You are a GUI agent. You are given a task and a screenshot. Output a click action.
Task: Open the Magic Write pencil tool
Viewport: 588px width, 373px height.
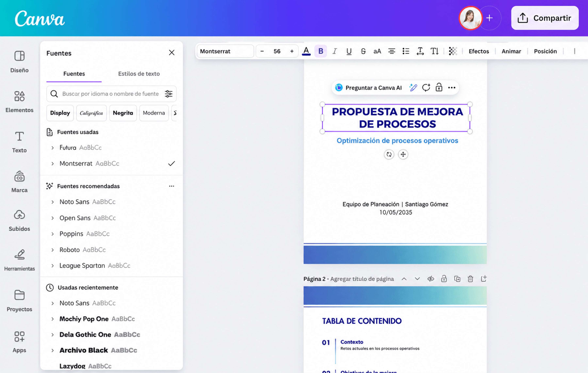413,88
